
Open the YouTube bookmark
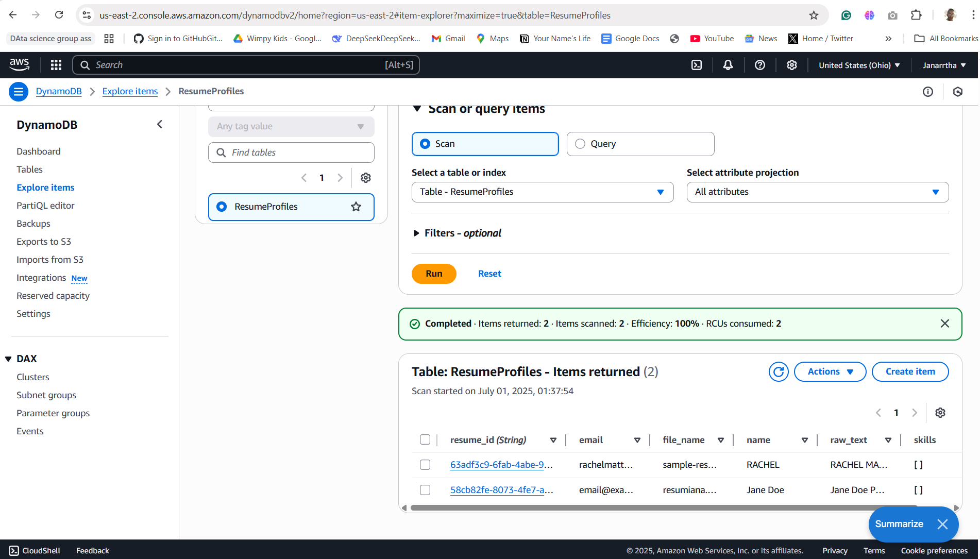pos(712,39)
